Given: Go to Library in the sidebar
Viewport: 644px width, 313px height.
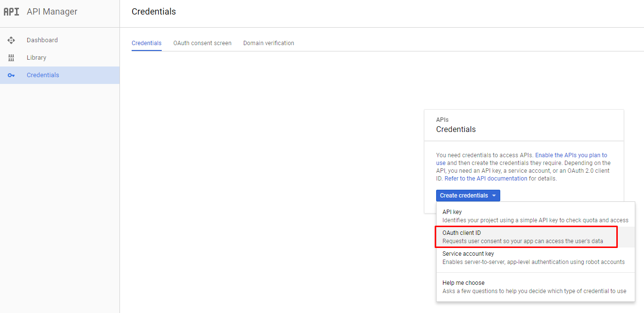Looking at the screenshot, I should click(x=60, y=58).
